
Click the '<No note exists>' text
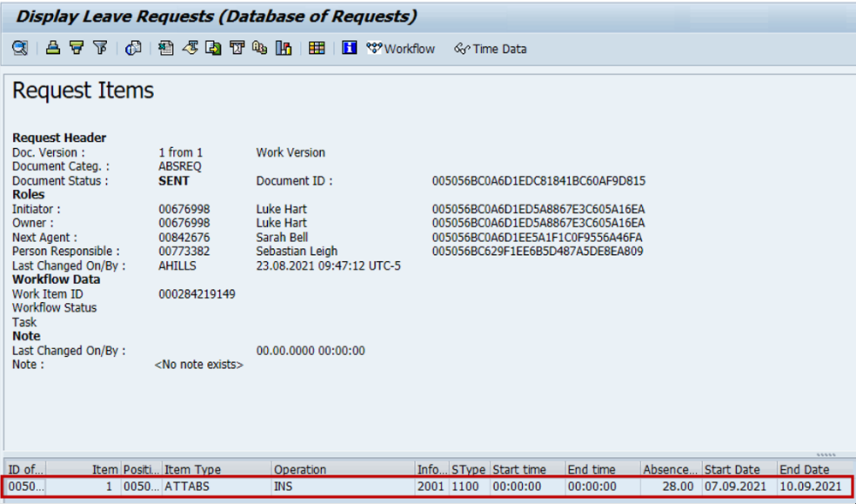(x=199, y=365)
